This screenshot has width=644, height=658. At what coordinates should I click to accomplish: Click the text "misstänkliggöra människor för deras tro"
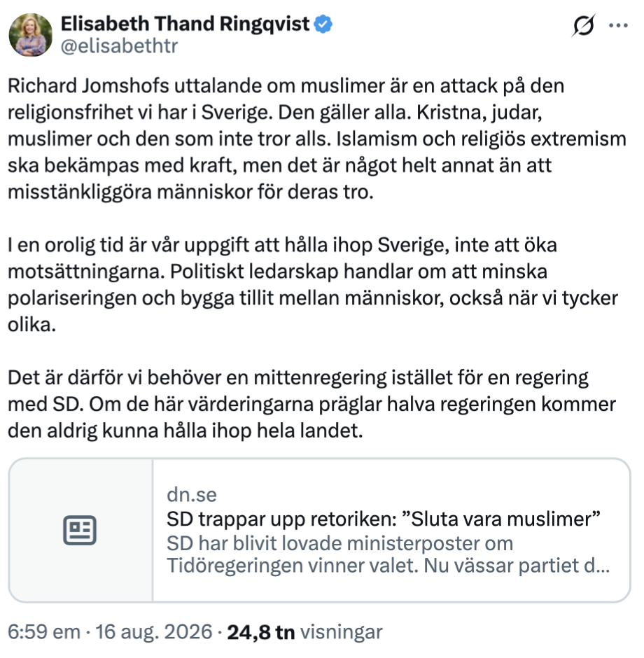190,192
